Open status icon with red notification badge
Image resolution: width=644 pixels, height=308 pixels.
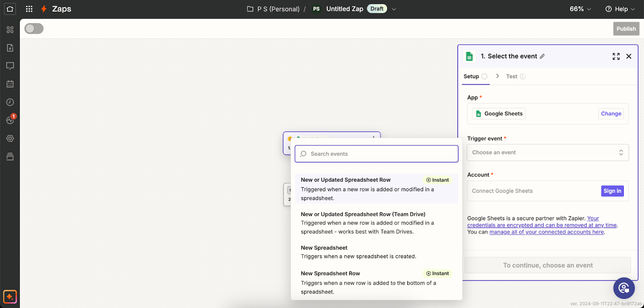point(11,119)
